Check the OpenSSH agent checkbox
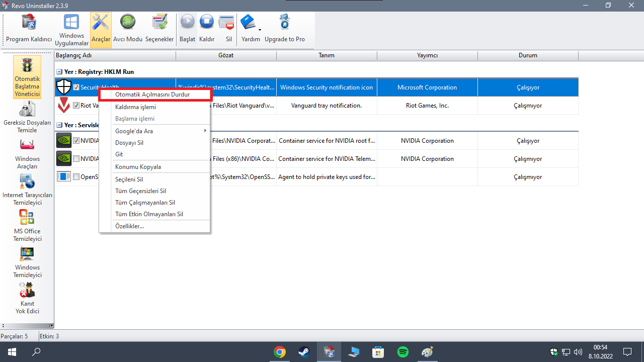 (x=76, y=177)
